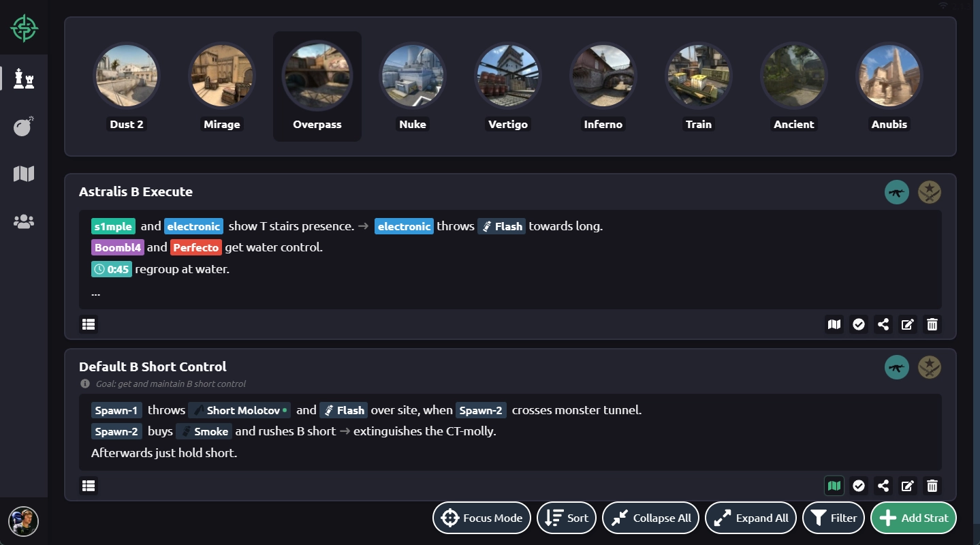Open the user profile avatar
The height and width of the screenshot is (545, 980).
[x=24, y=522]
